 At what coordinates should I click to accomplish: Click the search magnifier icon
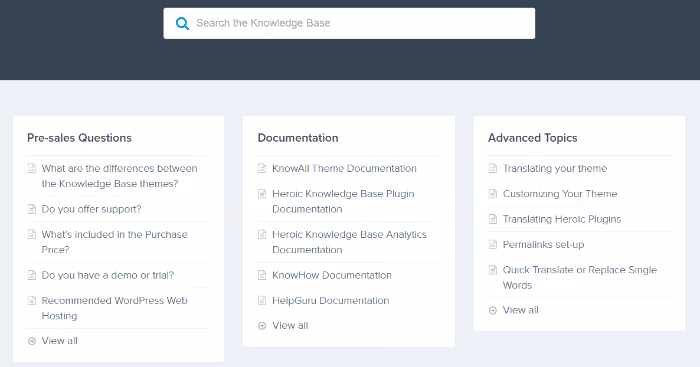(182, 23)
